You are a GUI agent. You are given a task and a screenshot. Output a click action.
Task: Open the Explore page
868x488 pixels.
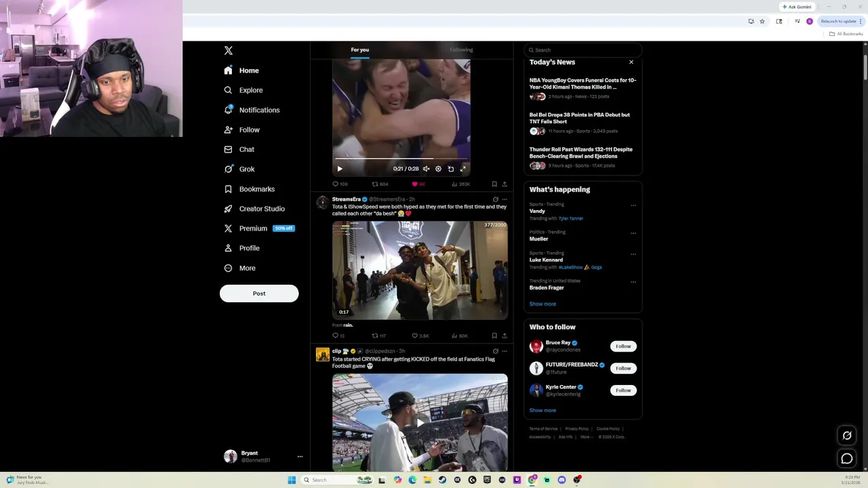pos(243,90)
